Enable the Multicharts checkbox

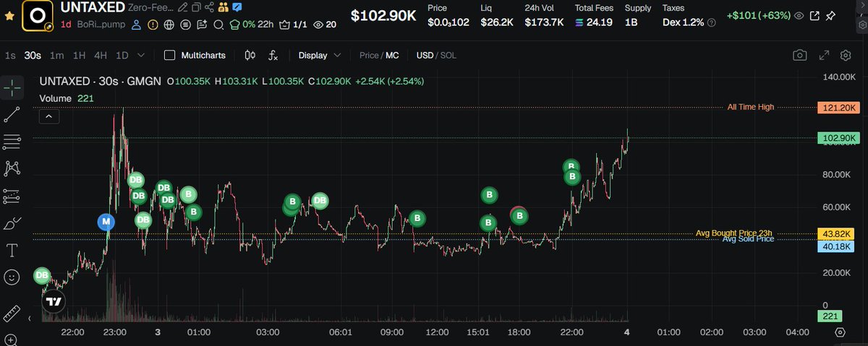click(x=169, y=55)
